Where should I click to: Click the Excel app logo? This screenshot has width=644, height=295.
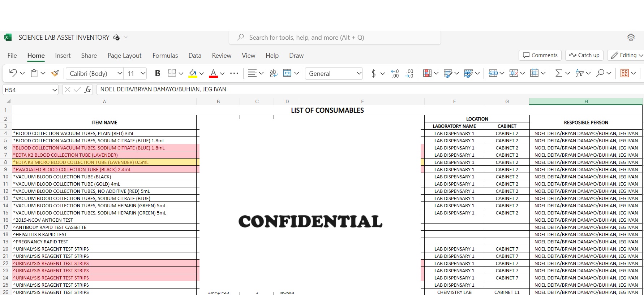8,37
